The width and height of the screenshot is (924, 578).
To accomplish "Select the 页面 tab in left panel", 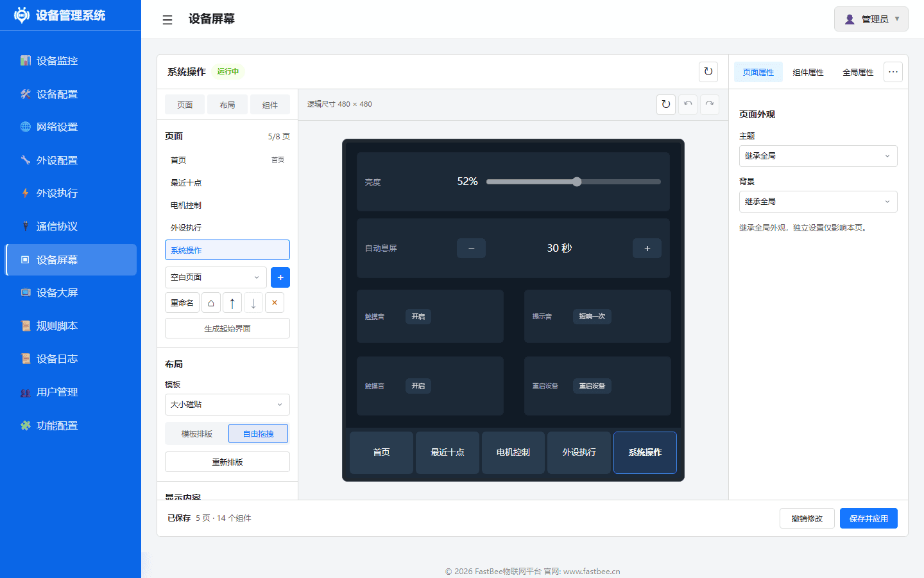I will (185, 105).
